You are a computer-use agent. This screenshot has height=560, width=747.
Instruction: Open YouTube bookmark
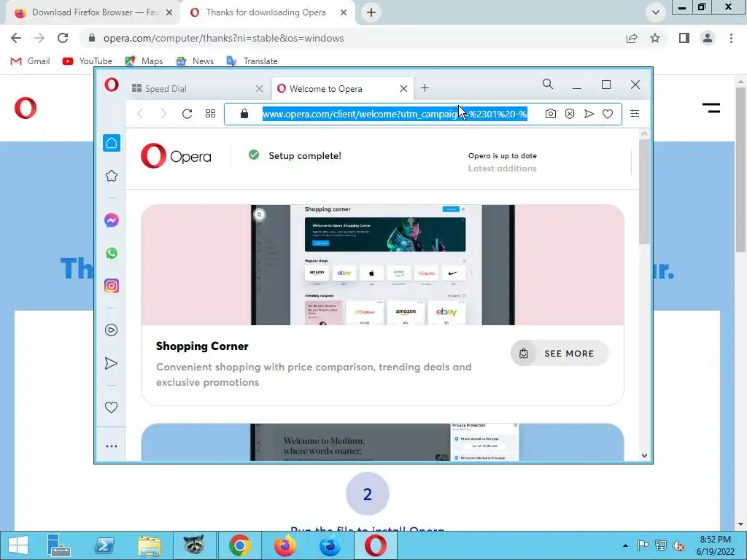(x=88, y=61)
